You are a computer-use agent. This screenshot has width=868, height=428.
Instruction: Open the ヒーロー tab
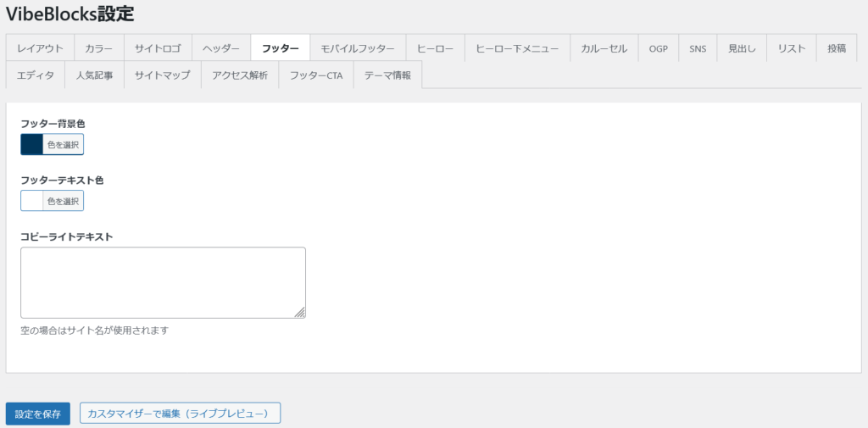435,48
